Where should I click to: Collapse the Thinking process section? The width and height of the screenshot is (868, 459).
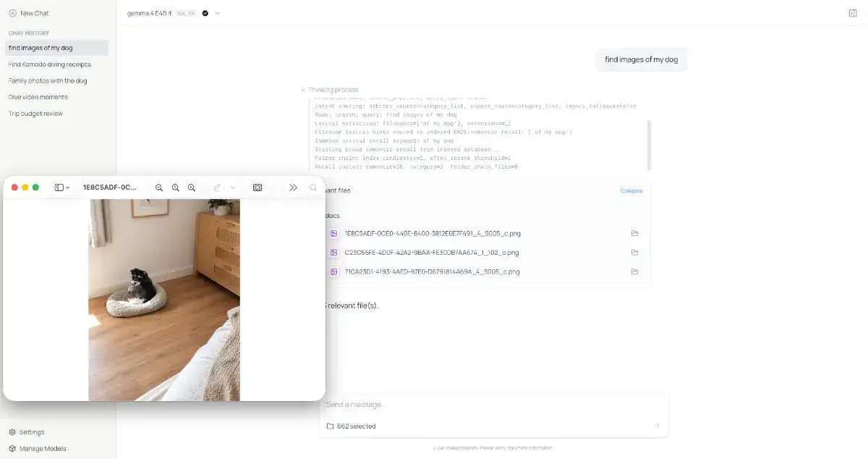click(x=330, y=90)
